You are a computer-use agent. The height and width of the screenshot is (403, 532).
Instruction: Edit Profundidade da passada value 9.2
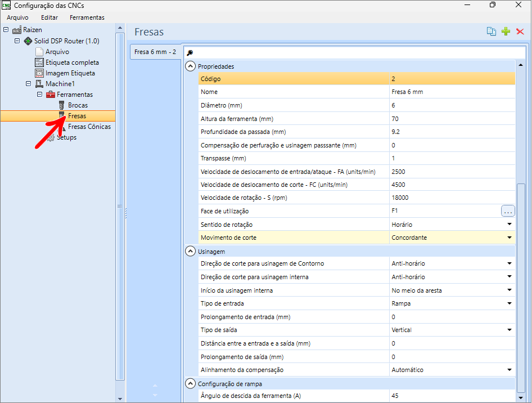tap(452, 132)
